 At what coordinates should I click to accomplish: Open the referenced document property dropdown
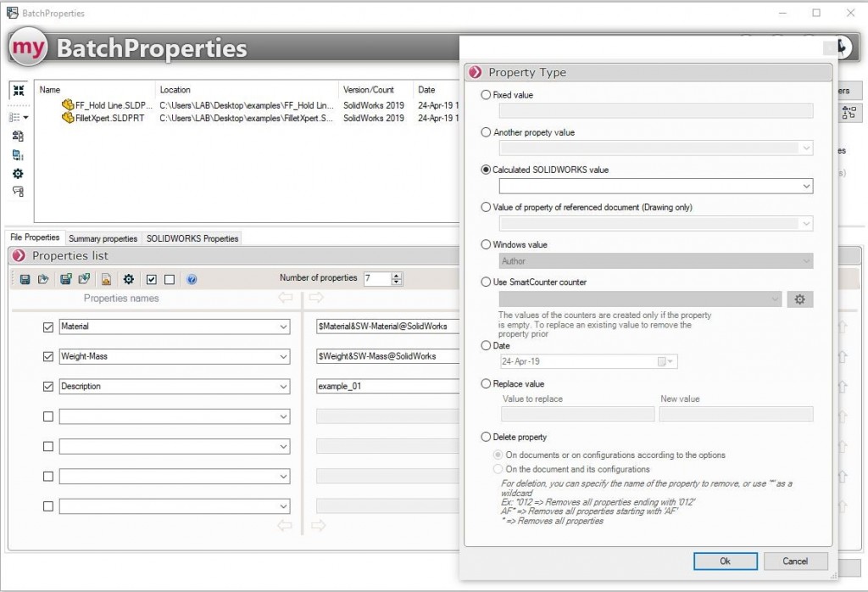pyautogui.click(x=807, y=223)
